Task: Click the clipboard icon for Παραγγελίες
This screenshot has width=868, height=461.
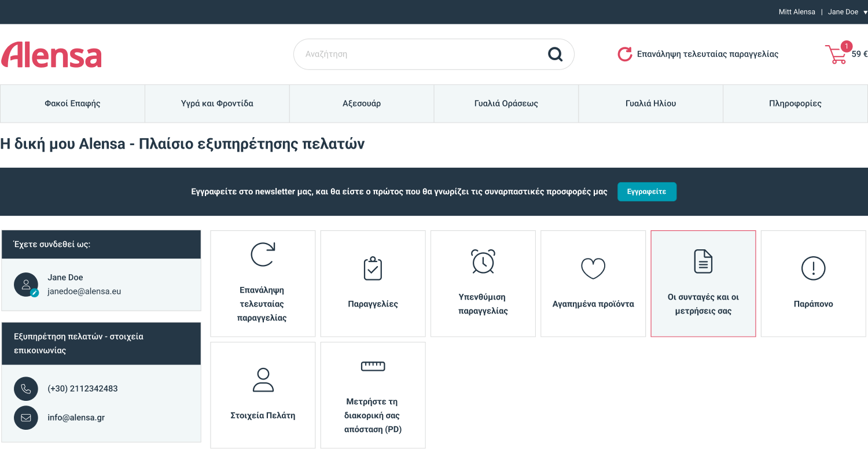Action: click(x=373, y=268)
